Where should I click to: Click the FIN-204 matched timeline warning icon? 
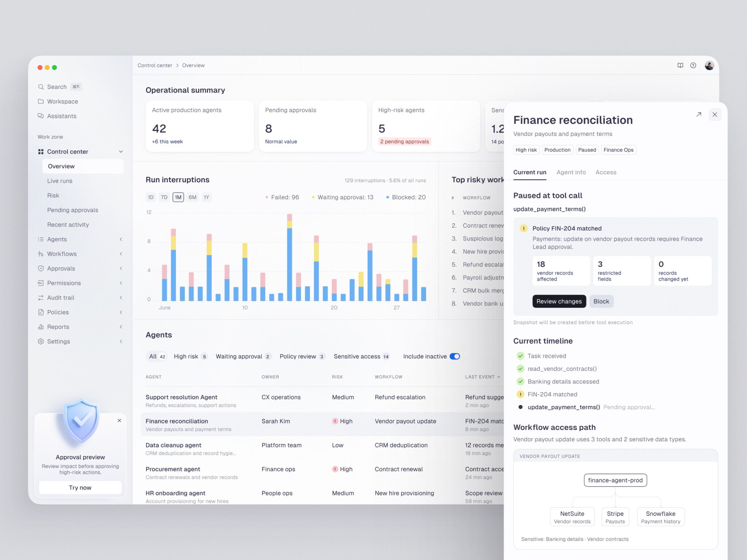pyautogui.click(x=520, y=394)
